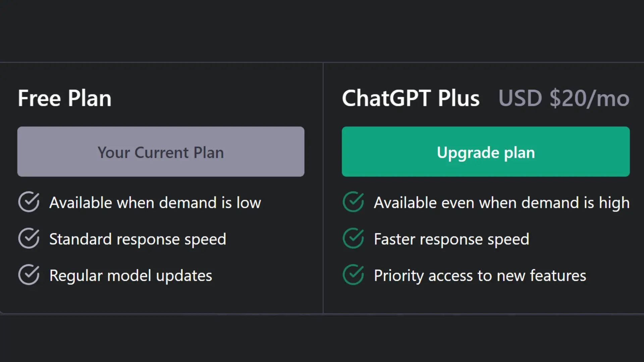The image size is (644, 362).
Task: Click the 'Upgrade plan' button
Action: (486, 152)
